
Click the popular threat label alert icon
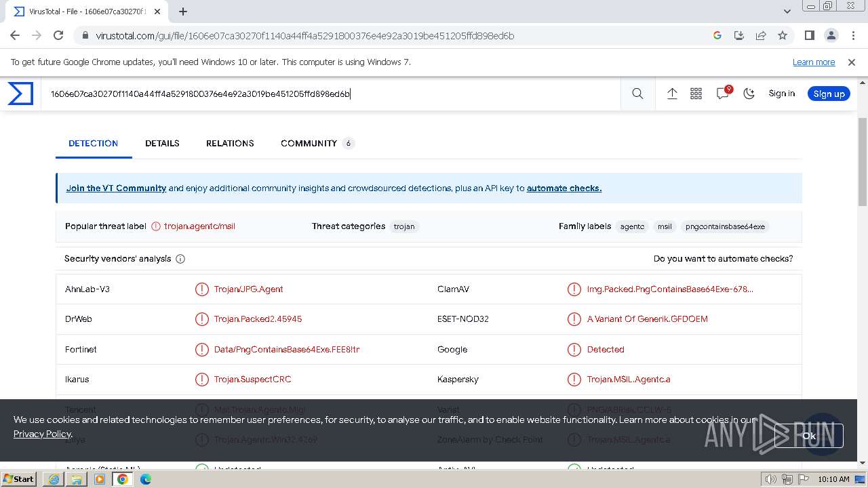point(156,226)
